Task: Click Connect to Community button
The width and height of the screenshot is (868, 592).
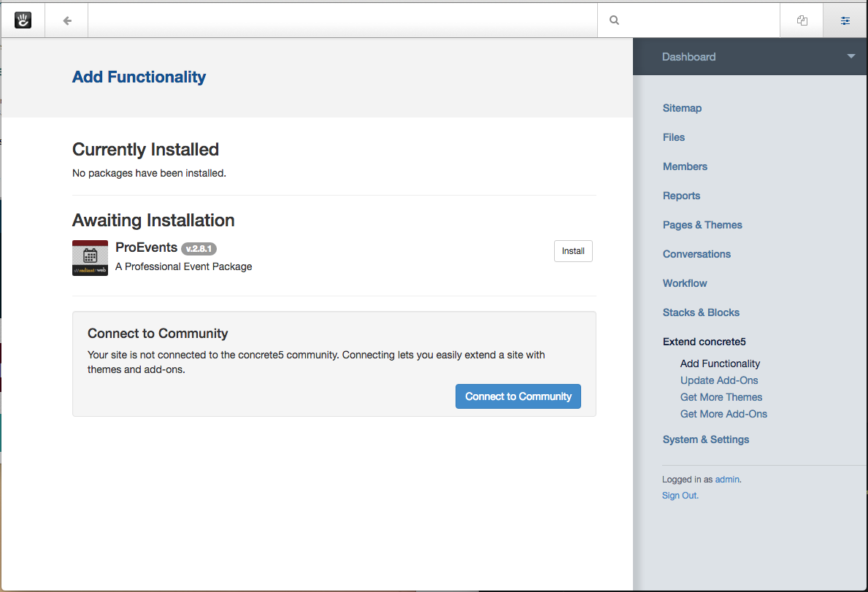Action: coord(518,396)
